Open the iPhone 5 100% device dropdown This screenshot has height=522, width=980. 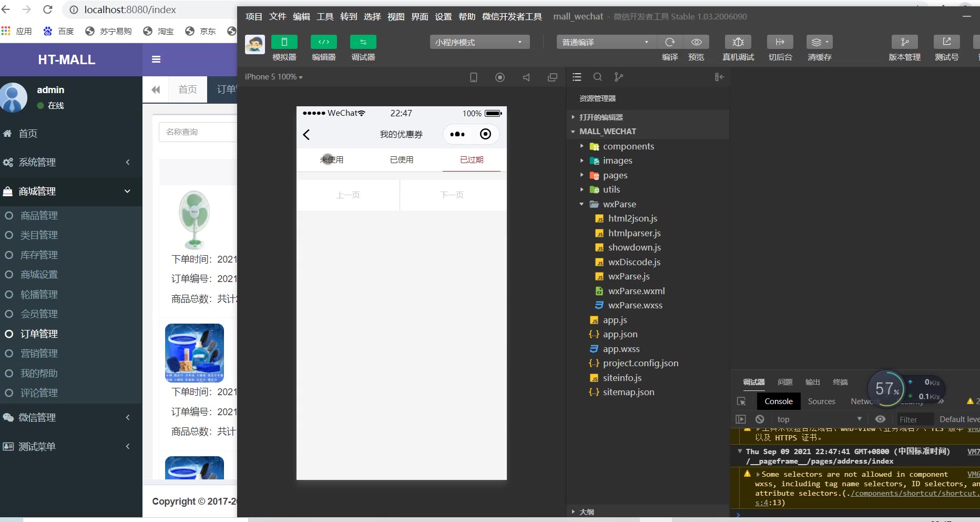pos(273,77)
